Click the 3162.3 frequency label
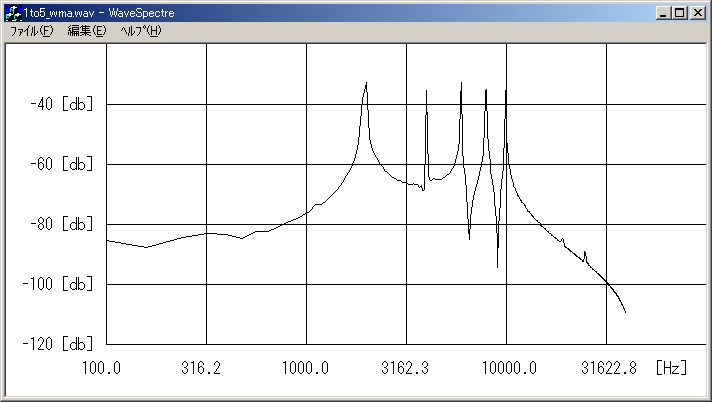Screen dimensions: 712x402 [405, 367]
